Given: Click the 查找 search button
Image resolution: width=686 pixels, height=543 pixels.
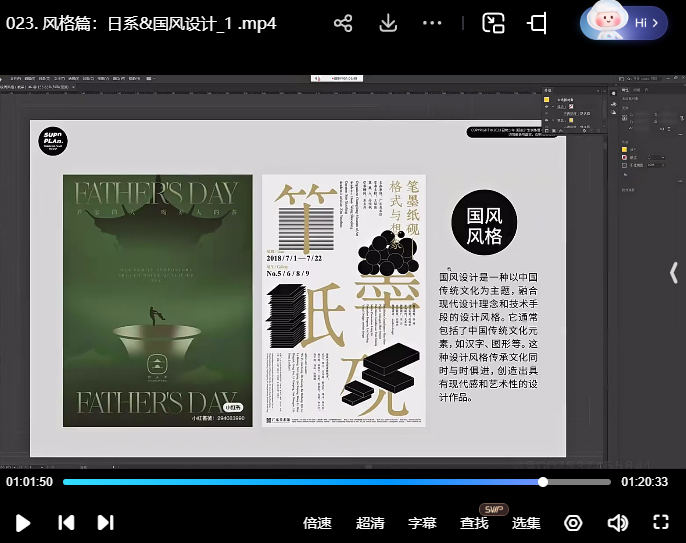Looking at the screenshot, I should click(x=474, y=523).
